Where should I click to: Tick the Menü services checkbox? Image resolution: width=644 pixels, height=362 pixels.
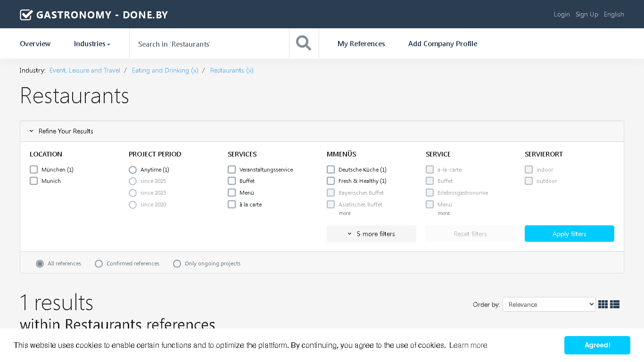click(x=231, y=192)
